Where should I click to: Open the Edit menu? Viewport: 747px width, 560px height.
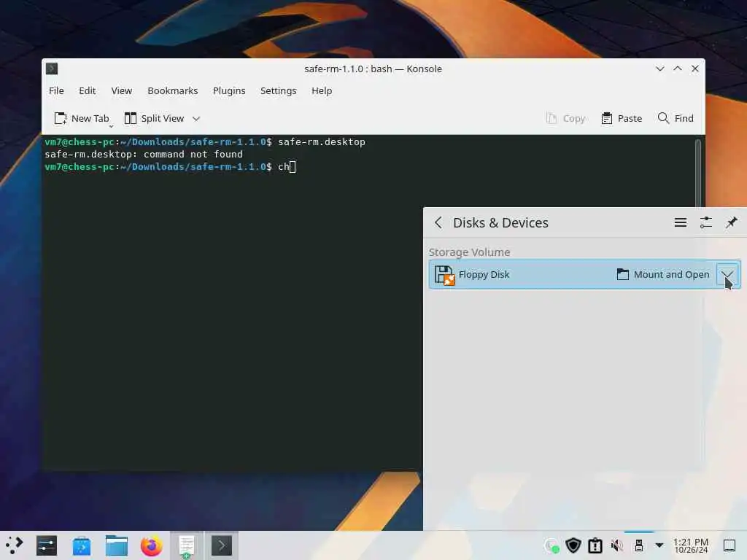88,90
